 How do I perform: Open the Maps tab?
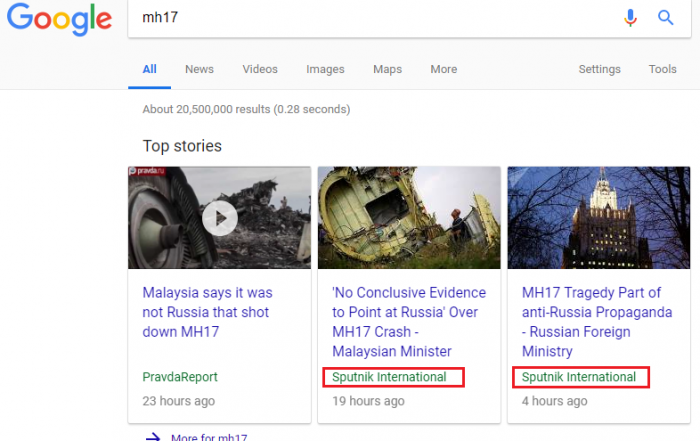tap(388, 69)
